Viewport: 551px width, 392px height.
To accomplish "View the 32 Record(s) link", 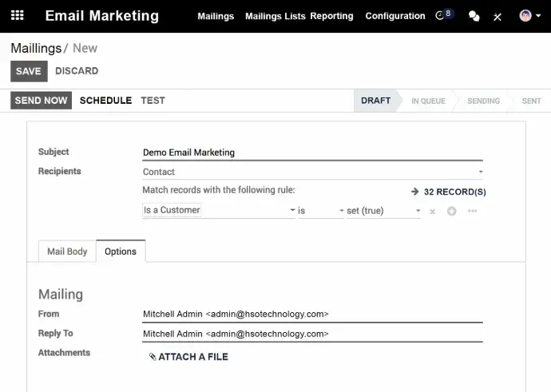I will (449, 192).
